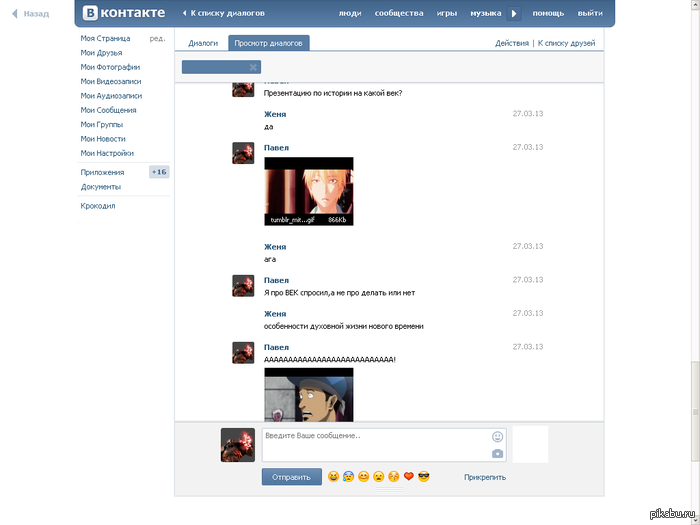
Task: Click the camera attach photo icon
Action: coord(497,453)
